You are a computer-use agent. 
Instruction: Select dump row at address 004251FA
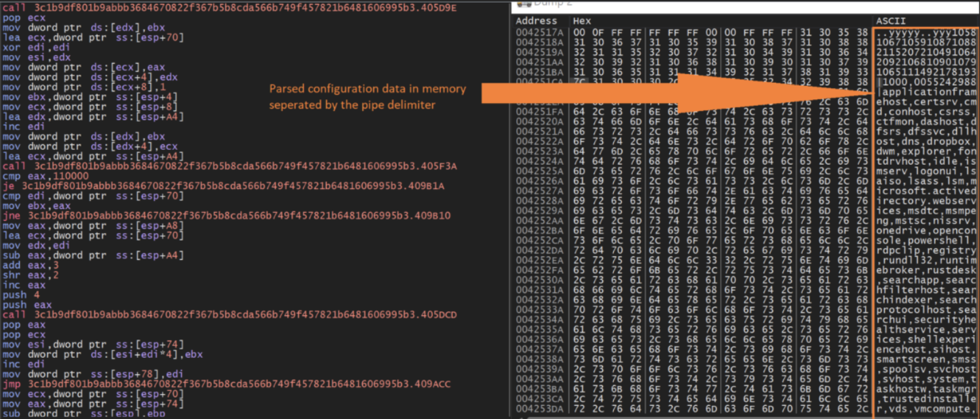540,112
